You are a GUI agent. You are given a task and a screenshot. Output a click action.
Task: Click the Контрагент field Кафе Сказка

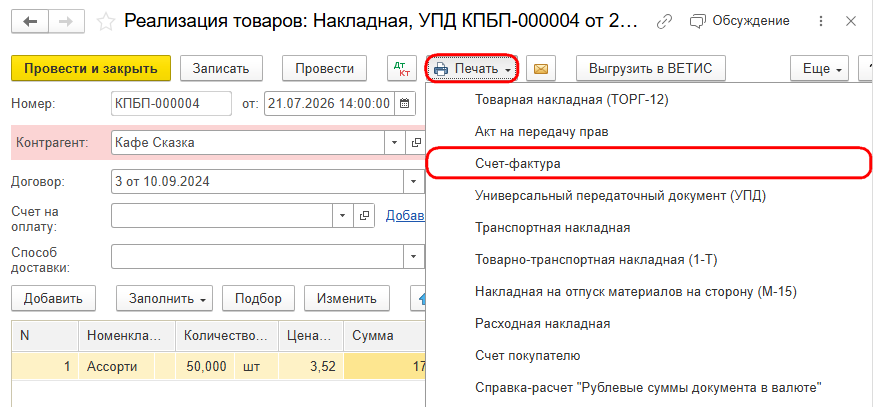click(248, 142)
